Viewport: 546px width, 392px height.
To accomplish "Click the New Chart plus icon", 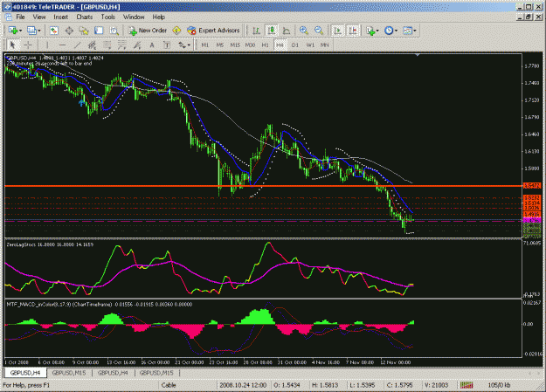I will point(13,31).
